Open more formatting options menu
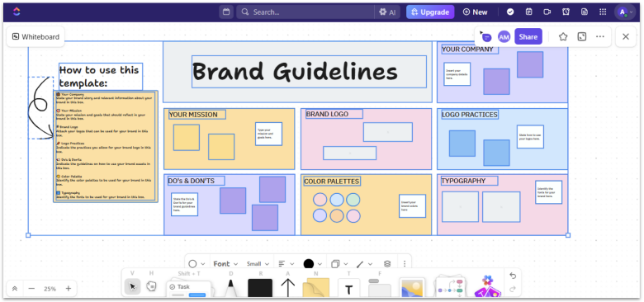The height and width of the screenshot is (302, 644). (x=405, y=264)
